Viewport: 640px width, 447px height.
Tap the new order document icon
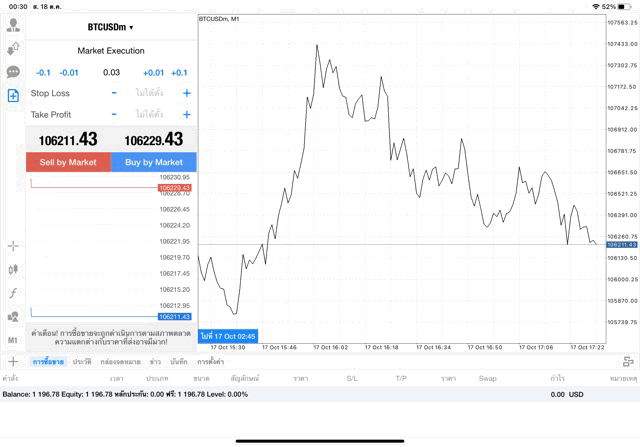coord(13,95)
